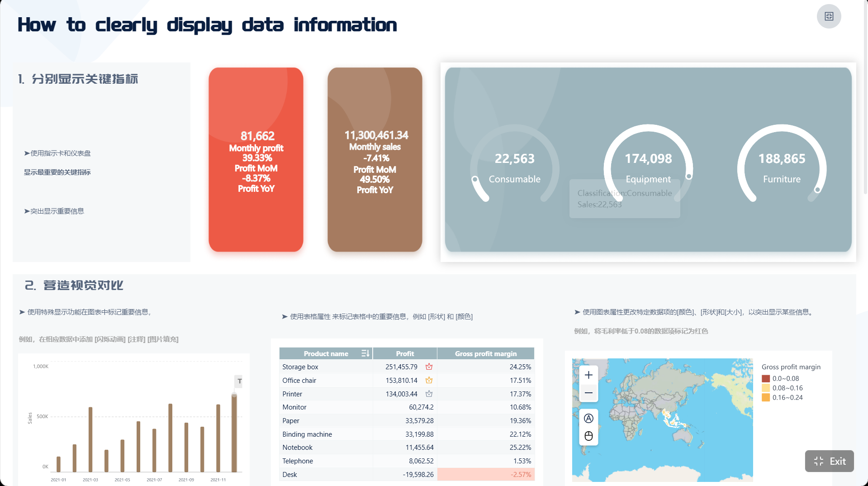
Task: Click the dashboard layout icon top right
Action: 829,16
